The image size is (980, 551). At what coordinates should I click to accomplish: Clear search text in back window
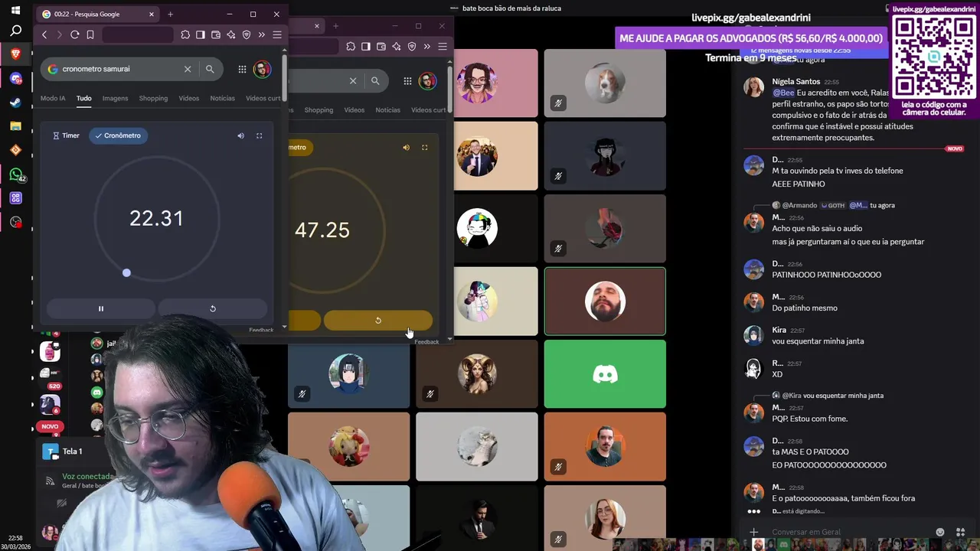353,81
